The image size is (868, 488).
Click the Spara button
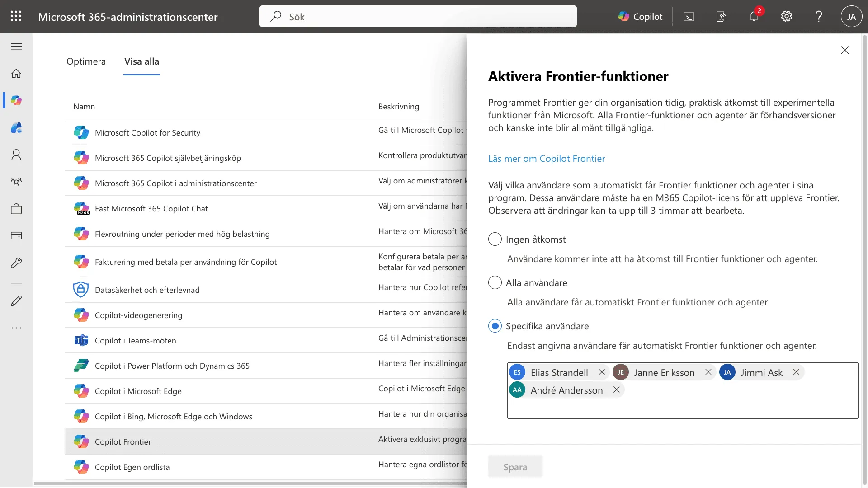(x=515, y=467)
